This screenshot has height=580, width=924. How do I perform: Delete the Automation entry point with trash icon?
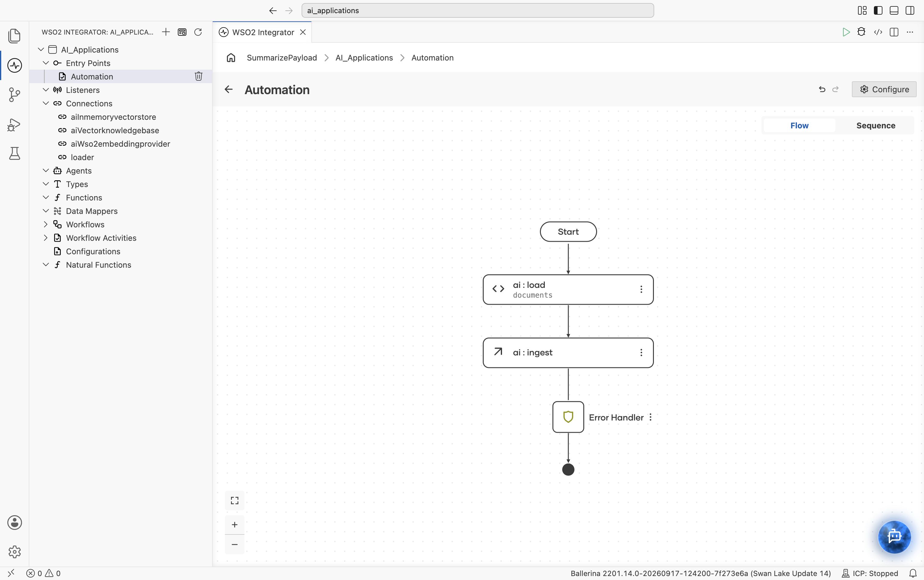pos(198,76)
